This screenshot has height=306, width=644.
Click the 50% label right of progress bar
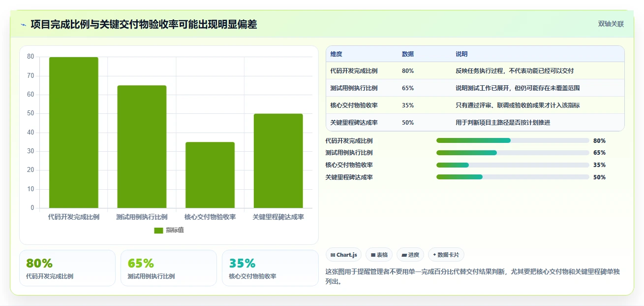599,177
